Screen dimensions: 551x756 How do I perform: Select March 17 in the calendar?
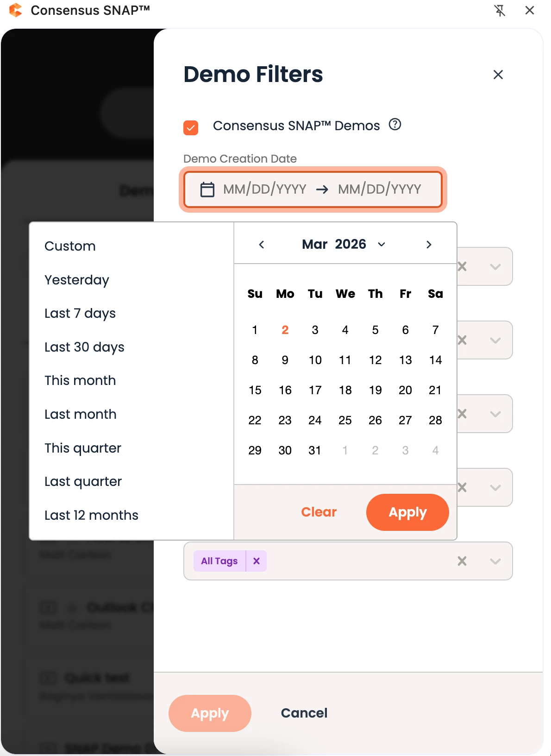(315, 390)
